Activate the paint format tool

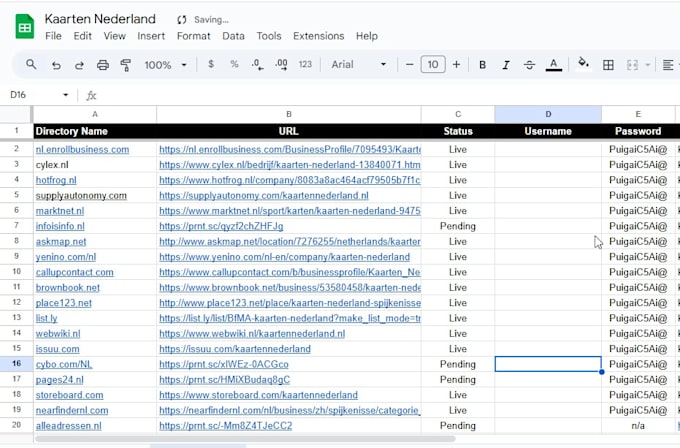point(126,65)
